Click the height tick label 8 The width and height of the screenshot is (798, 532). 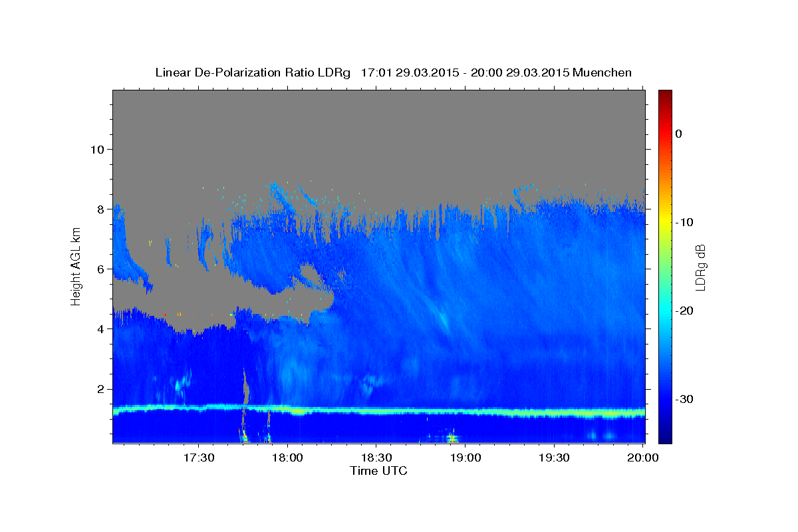click(100, 209)
